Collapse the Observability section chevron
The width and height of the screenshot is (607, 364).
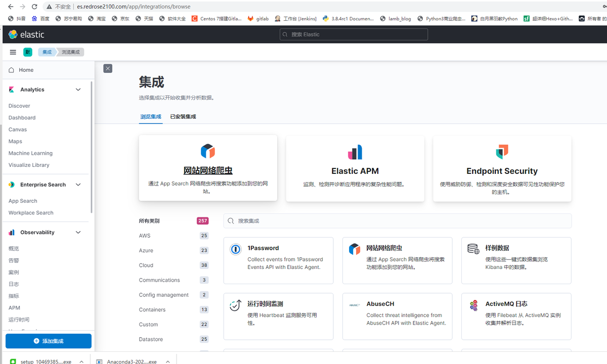78,233
